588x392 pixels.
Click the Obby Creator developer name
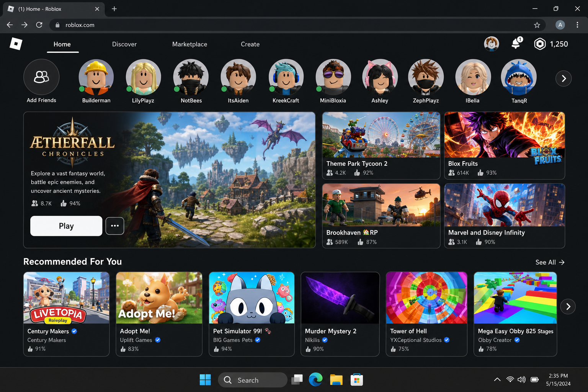point(495,340)
